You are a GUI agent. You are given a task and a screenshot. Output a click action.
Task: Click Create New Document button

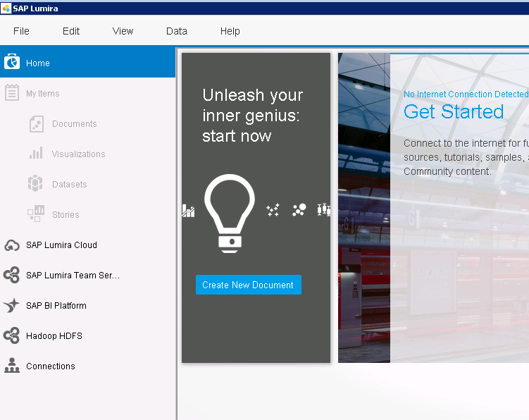(x=249, y=285)
